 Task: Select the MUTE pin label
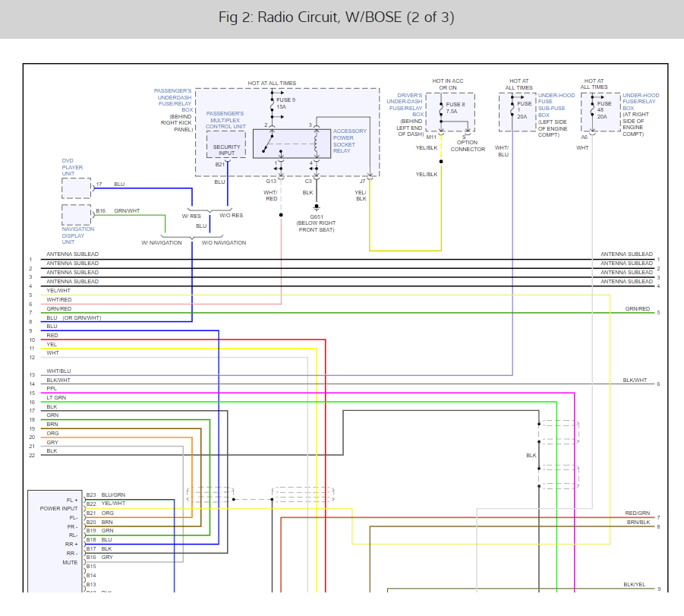[x=70, y=563]
